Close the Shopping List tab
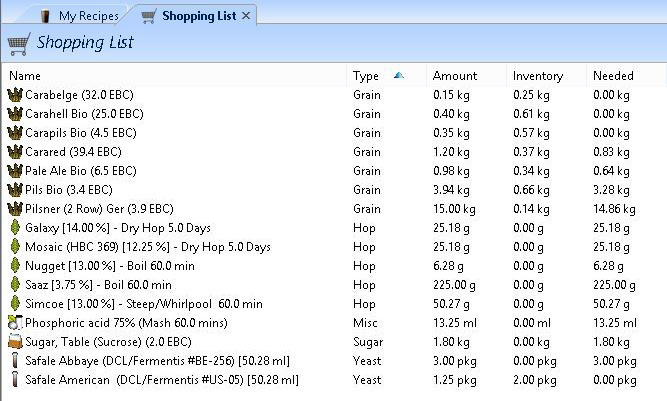This screenshot has height=401, width=667. [247, 16]
